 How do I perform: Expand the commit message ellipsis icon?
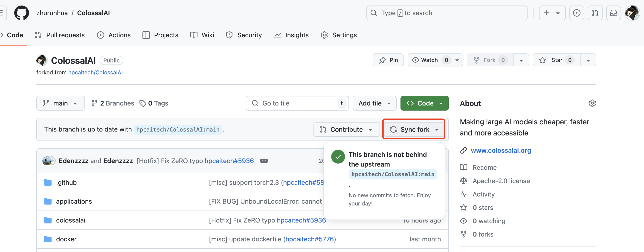(x=264, y=161)
